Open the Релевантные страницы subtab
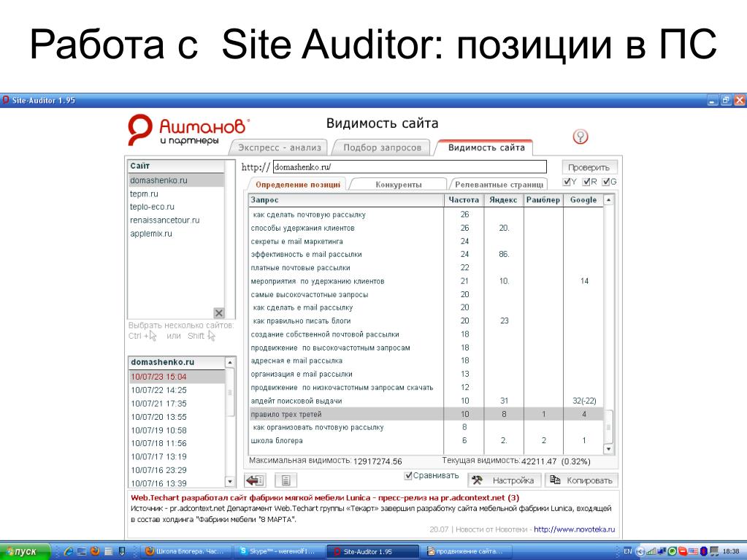 [x=499, y=185]
